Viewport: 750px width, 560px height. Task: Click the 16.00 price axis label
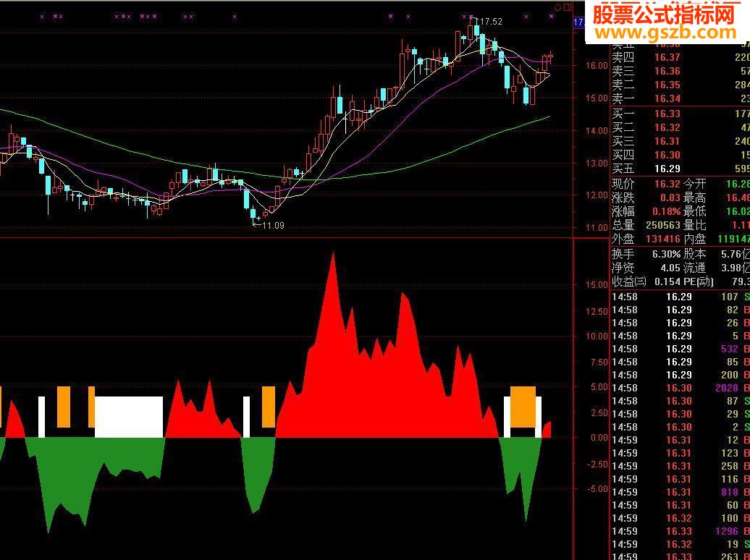[x=597, y=66]
